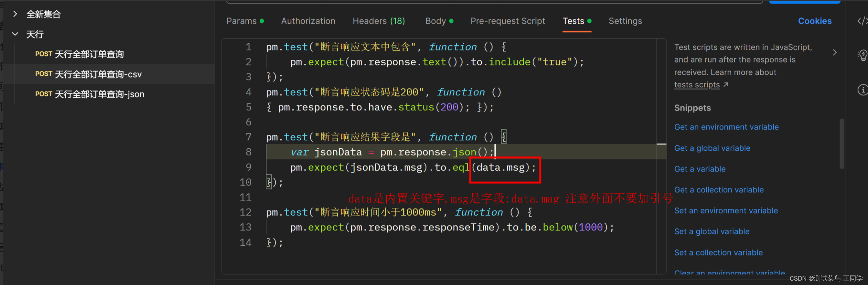This screenshot has height=285, width=868.
Task: Switch to the Pre-request Script tab
Action: point(508,21)
